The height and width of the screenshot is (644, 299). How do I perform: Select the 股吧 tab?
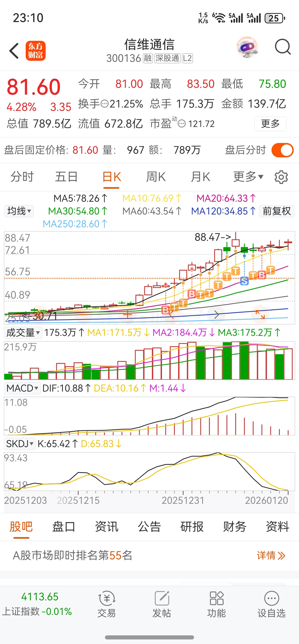21,526
